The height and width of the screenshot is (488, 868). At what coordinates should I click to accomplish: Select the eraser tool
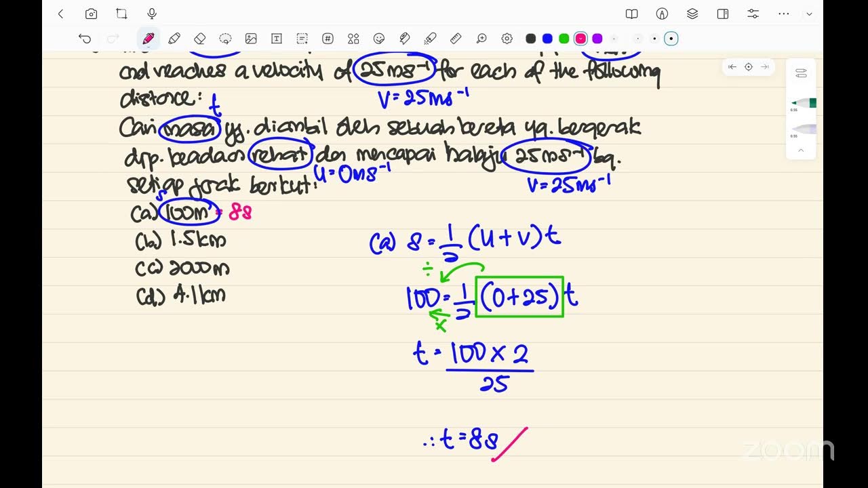point(199,39)
